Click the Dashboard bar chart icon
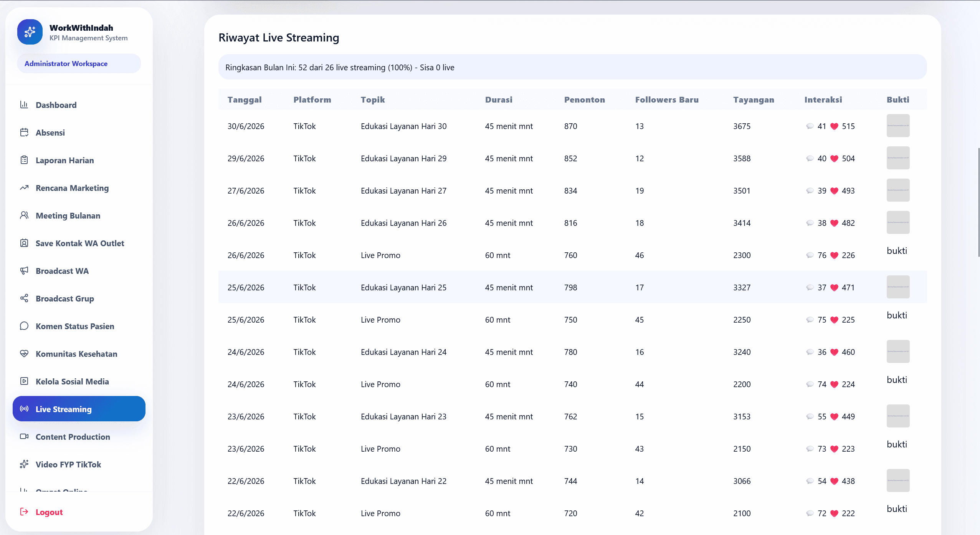Image resolution: width=980 pixels, height=535 pixels. pyautogui.click(x=24, y=104)
